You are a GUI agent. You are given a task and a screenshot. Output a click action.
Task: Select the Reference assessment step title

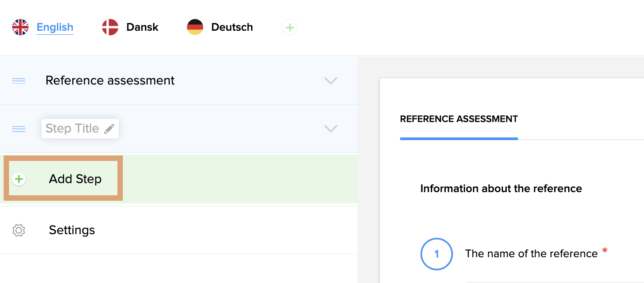pos(110,80)
